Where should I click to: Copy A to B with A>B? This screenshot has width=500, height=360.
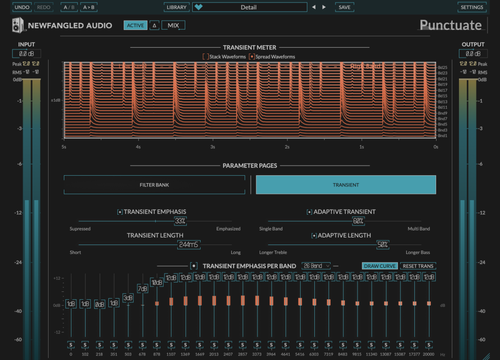(x=89, y=7)
